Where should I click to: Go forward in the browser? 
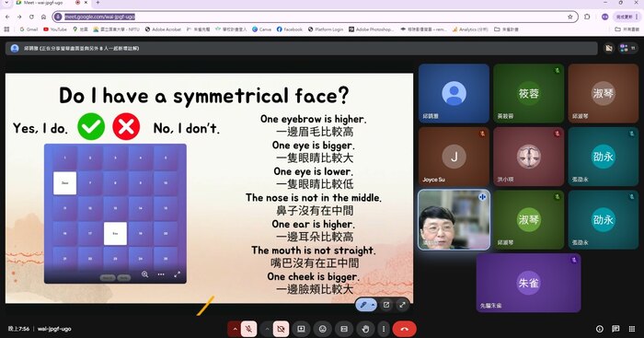coord(19,17)
